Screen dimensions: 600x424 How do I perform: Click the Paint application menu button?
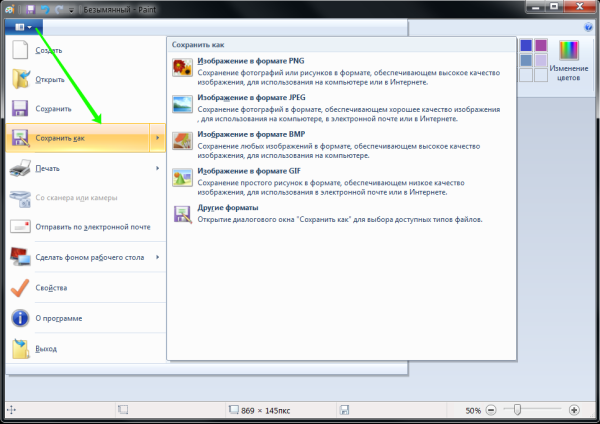(24, 27)
